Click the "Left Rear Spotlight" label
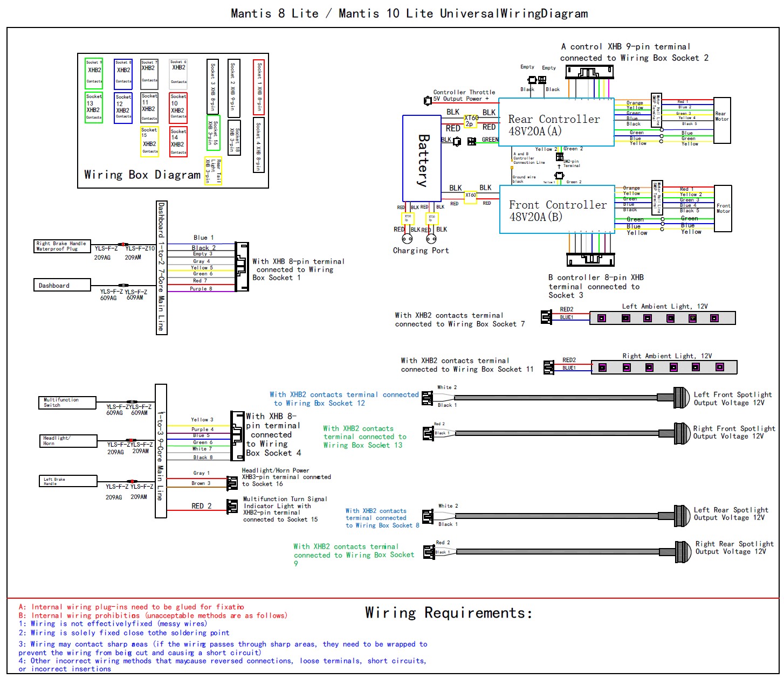This screenshot has width=784, height=679. click(731, 510)
